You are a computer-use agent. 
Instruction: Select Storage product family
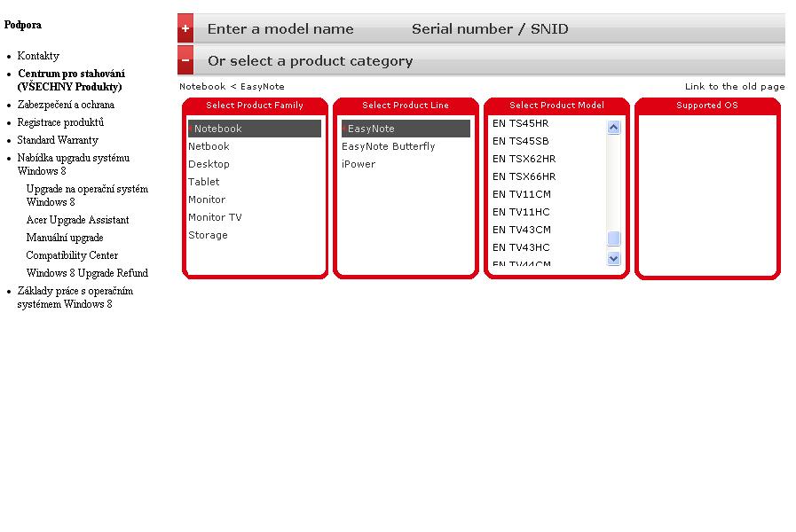click(x=208, y=235)
